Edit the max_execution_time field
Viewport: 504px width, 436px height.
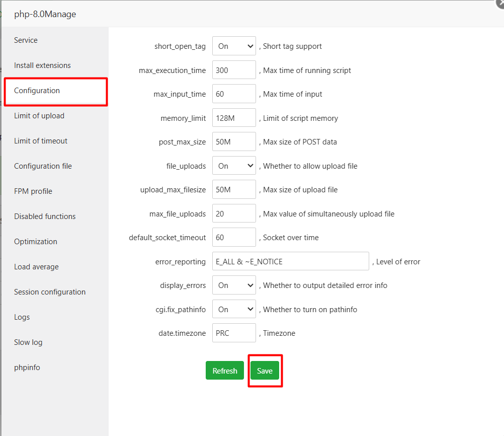coord(234,69)
